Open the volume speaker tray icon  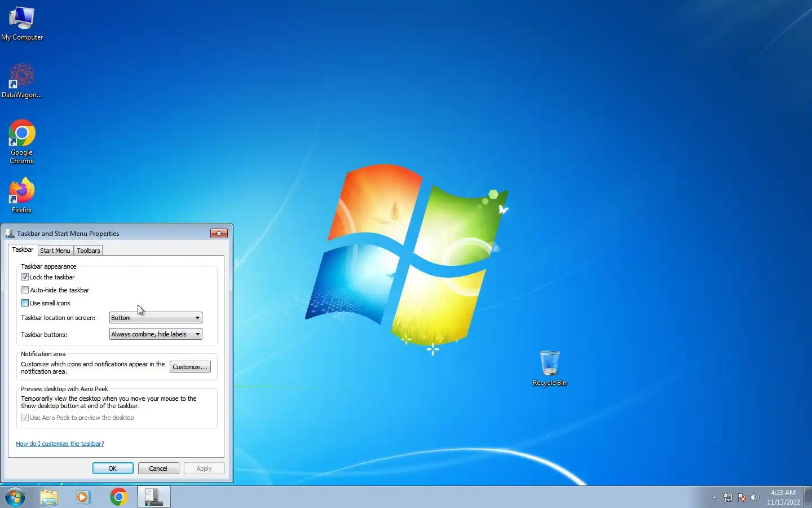point(755,498)
